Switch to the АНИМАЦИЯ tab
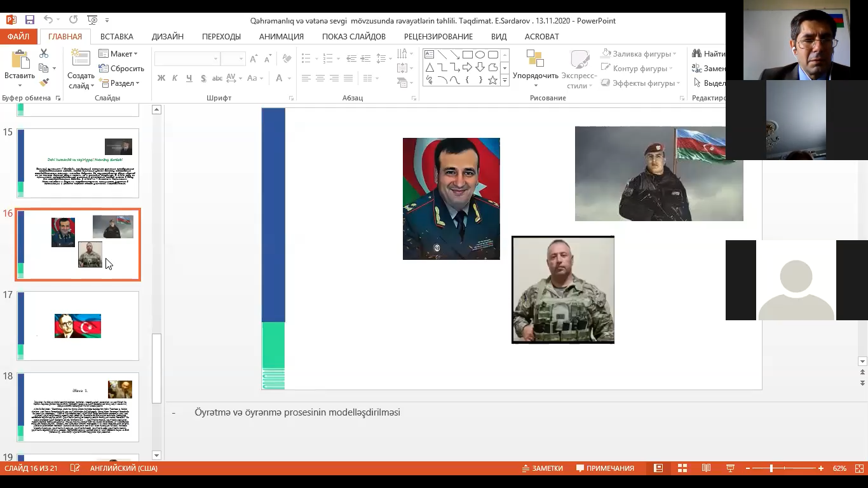This screenshot has height=488, width=868. click(281, 36)
